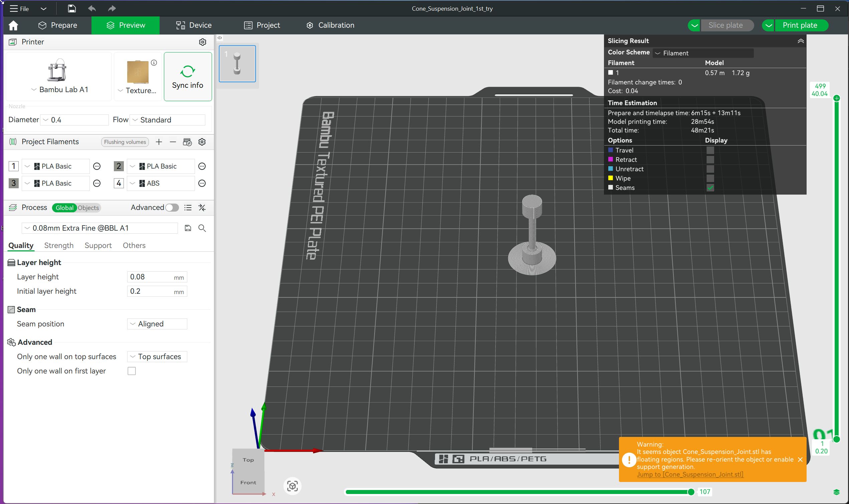Viewport: 849px width, 504px height.
Task: Click the home icon
Action: point(13,25)
